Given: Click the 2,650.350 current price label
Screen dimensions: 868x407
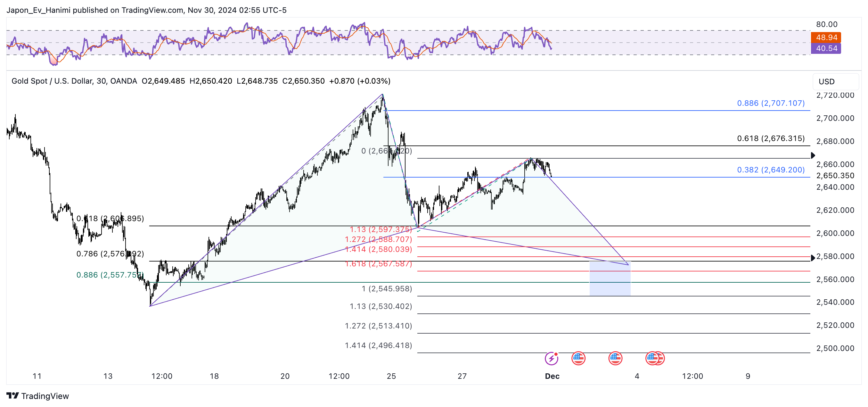Looking at the screenshot, I should pos(835,175).
